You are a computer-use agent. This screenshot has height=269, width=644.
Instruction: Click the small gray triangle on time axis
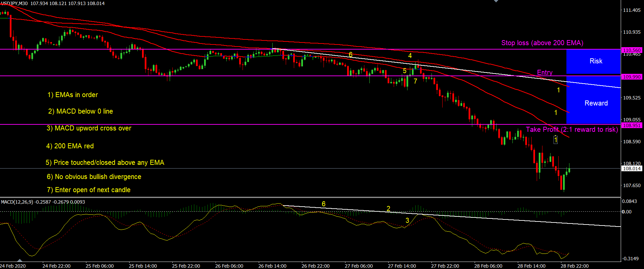[20, 260]
